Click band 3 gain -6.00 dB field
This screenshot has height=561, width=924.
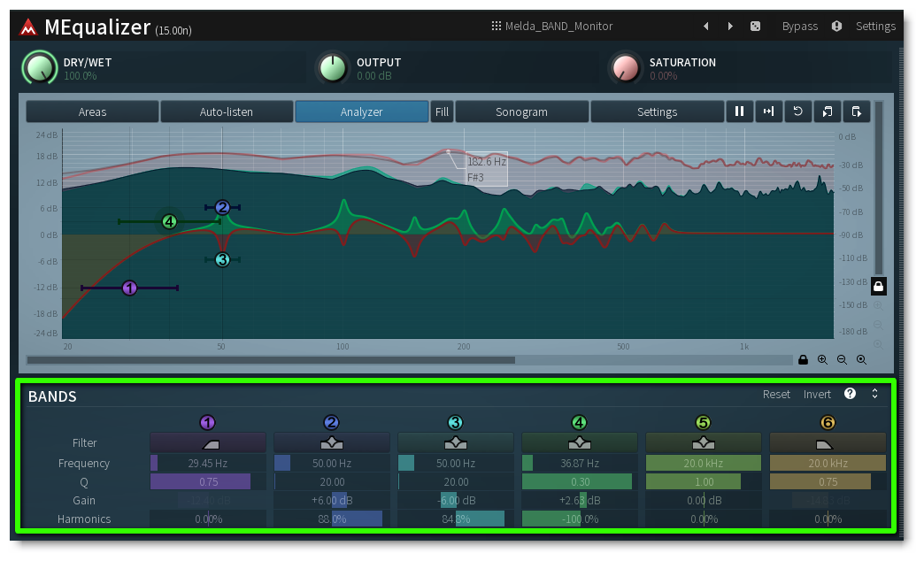456,500
